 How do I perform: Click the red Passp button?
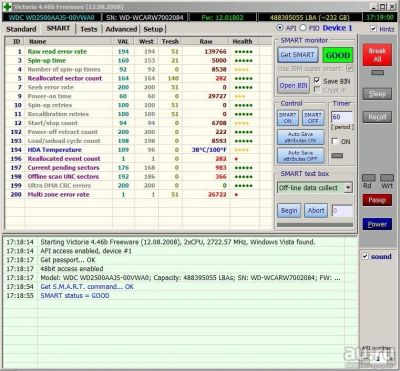pos(377,200)
